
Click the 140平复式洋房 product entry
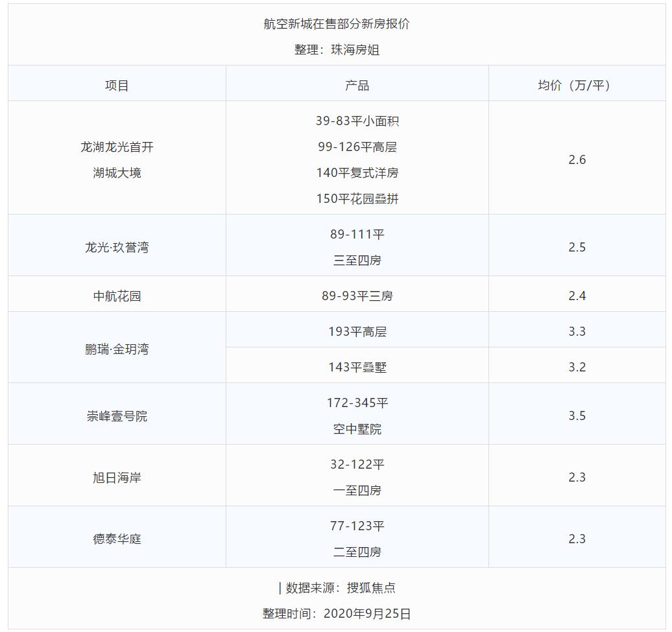[x=357, y=173]
